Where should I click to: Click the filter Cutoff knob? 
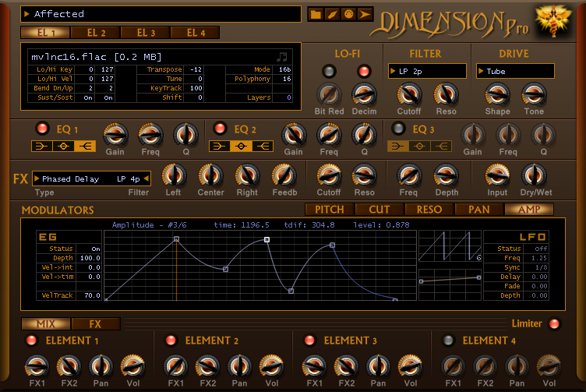pyautogui.click(x=409, y=94)
